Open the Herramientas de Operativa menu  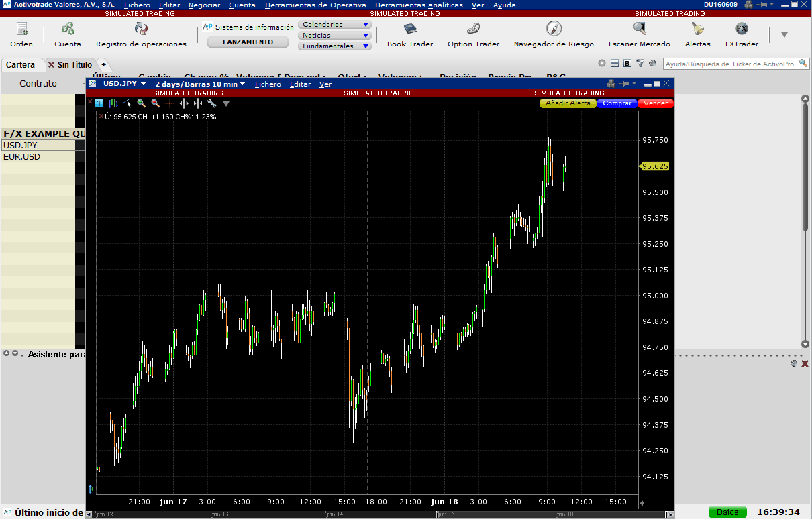click(315, 5)
